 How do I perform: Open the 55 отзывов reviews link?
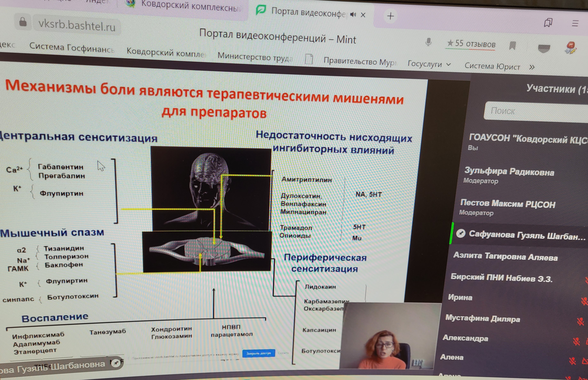[x=471, y=44]
